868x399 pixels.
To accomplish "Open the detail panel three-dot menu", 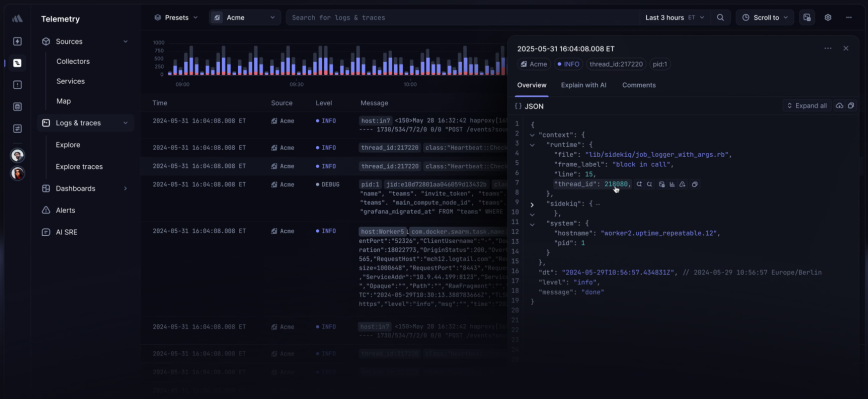I will click(x=828, y=49).
